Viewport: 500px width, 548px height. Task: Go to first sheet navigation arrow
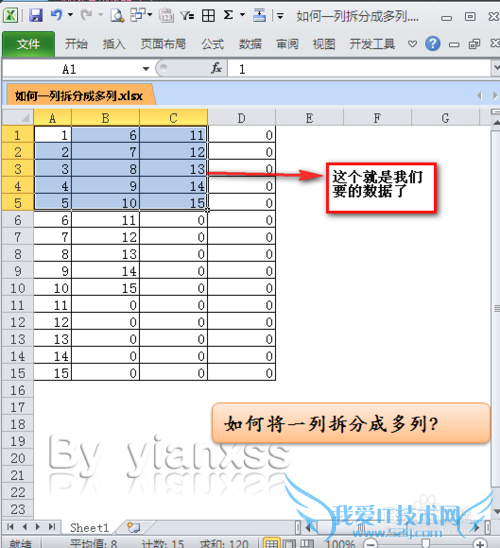[x=10, y=527]
